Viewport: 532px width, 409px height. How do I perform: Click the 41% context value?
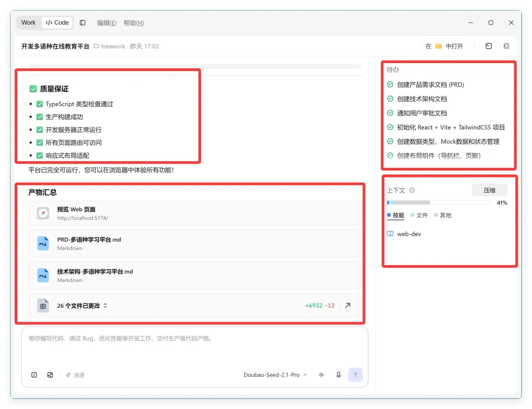pos(502,203)
